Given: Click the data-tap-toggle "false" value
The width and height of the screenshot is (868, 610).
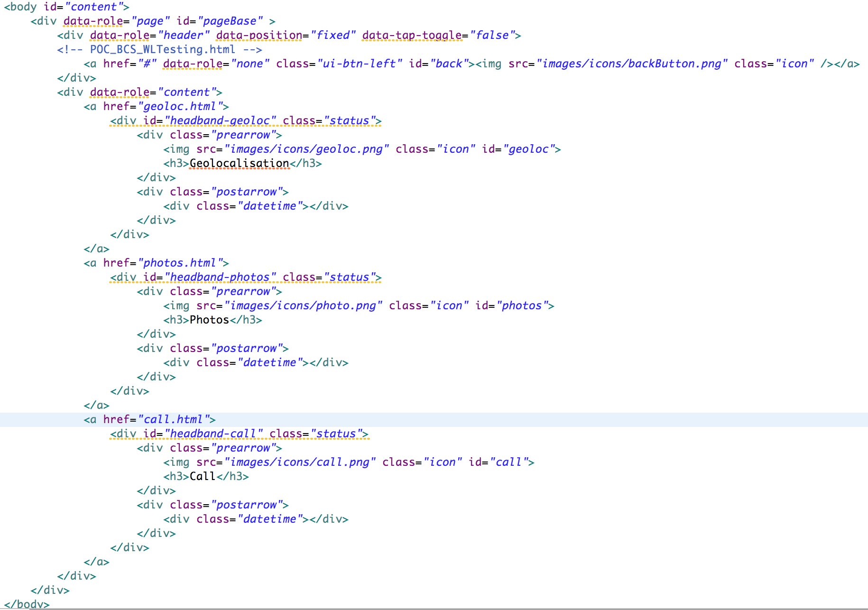Looking at the screenshot, I should (x=492, y=36).
